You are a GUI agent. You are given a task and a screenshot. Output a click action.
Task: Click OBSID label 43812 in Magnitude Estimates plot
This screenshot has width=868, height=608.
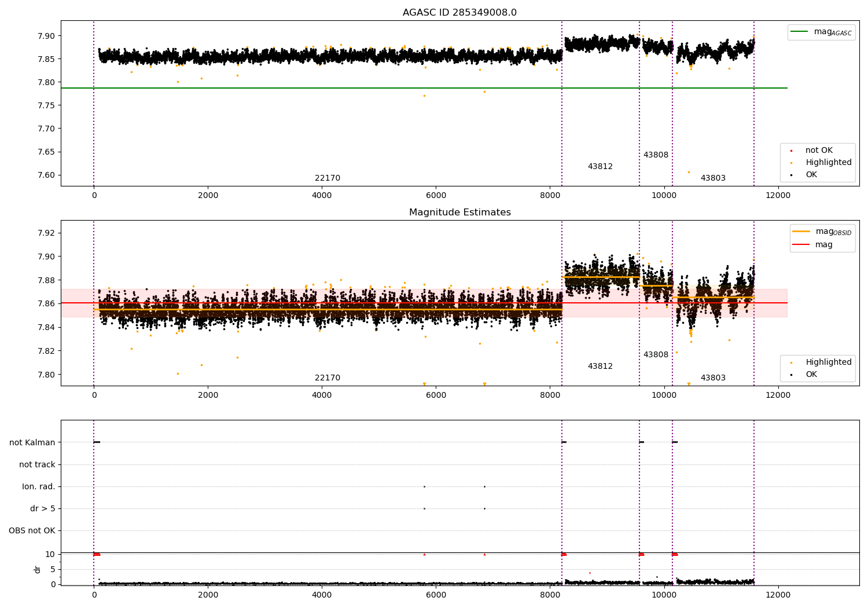pyautogui.click(x=600, y=367)
